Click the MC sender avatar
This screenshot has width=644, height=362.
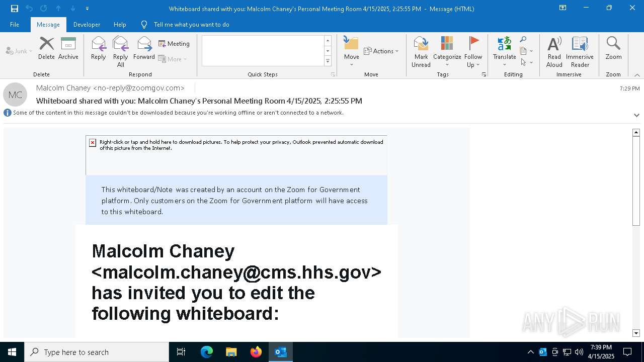pos(15,95)
